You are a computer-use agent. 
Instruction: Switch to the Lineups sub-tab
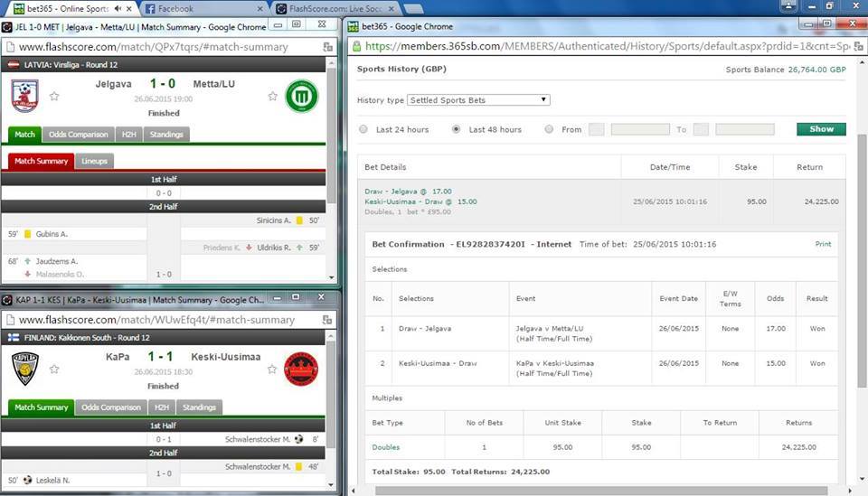(94, 161)
